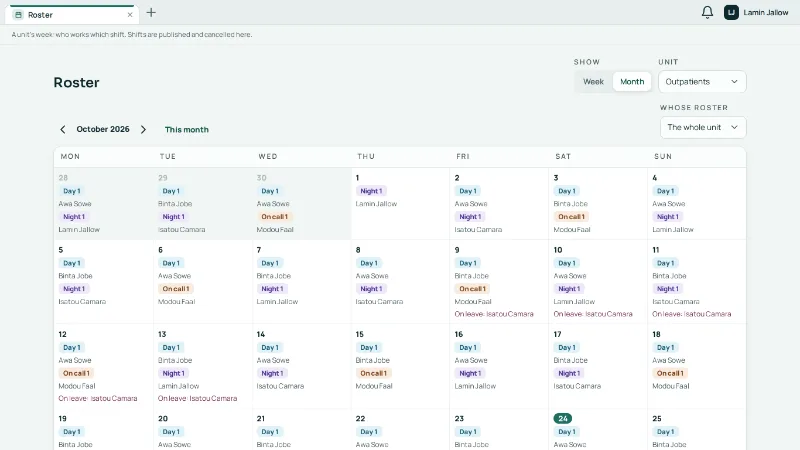This screenshot has width=800, height=450.
Task: Click the October 2026 month label
Action: [x=103, y=130]
